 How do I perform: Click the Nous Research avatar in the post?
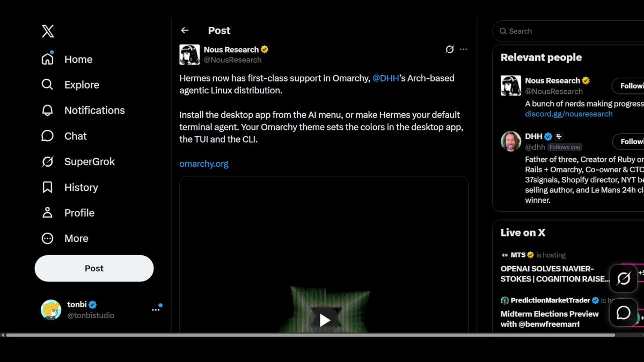tap(189, 55)
